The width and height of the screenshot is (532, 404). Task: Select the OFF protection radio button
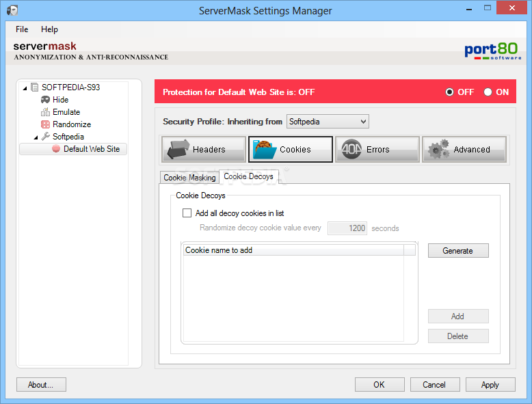[x=449, y=92]
